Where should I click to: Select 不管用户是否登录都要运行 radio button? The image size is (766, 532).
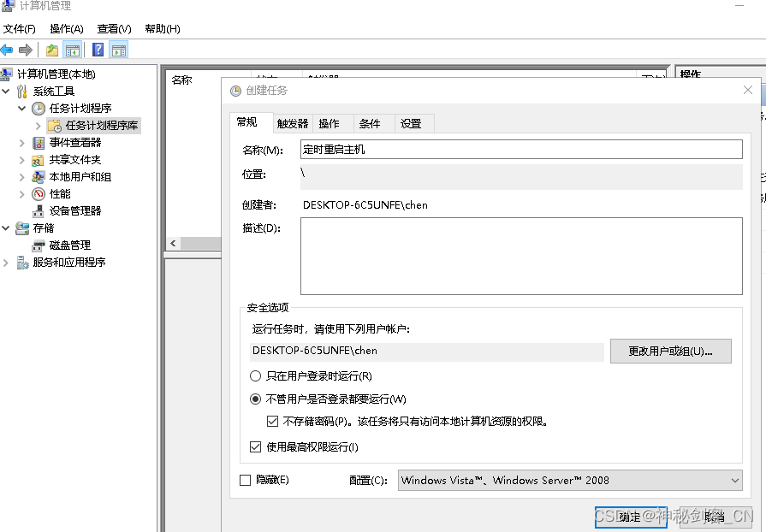point(256,399)
